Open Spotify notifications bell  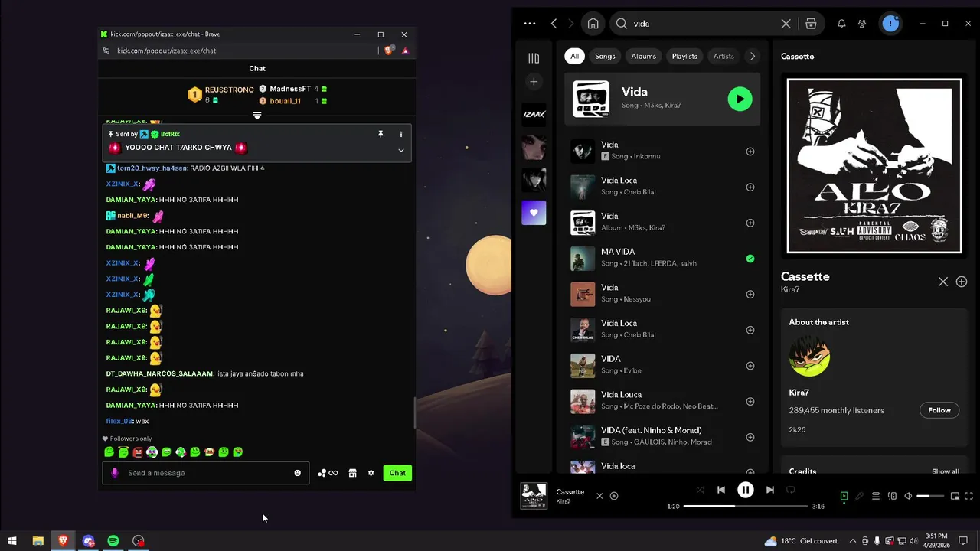(x=841, y=24)
